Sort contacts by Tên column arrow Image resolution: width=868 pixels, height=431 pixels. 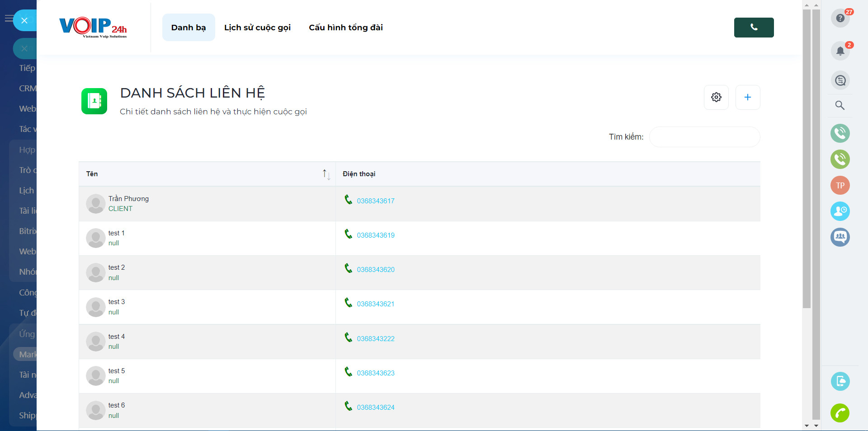(x=326, y=174)
